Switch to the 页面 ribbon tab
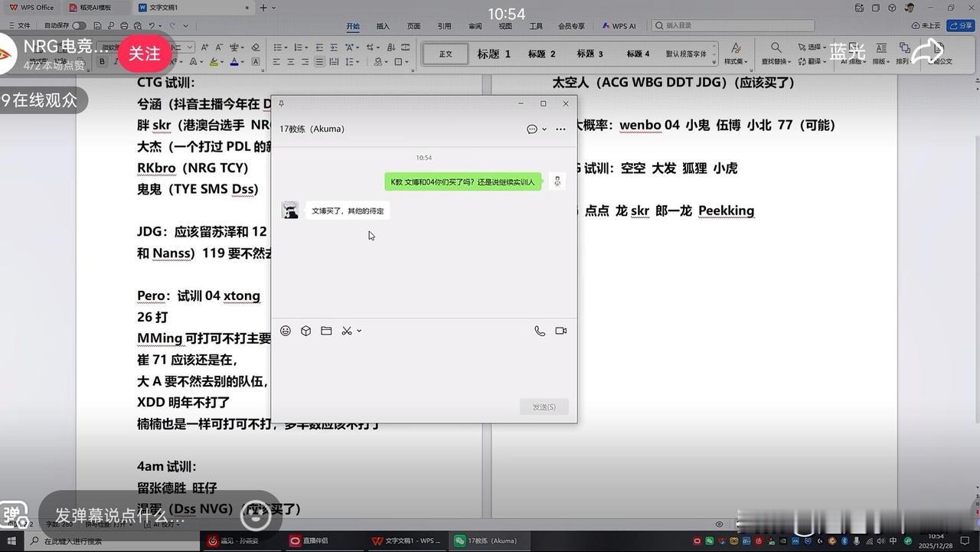The width and height of the screenshot is (980, 552). click(413, 26)
